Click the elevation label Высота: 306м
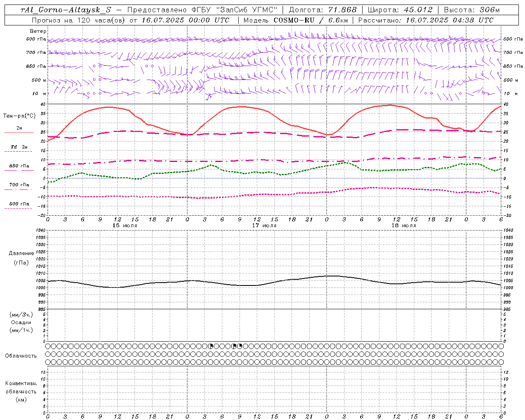Viewport: 525px width, 420px height. 472,10
